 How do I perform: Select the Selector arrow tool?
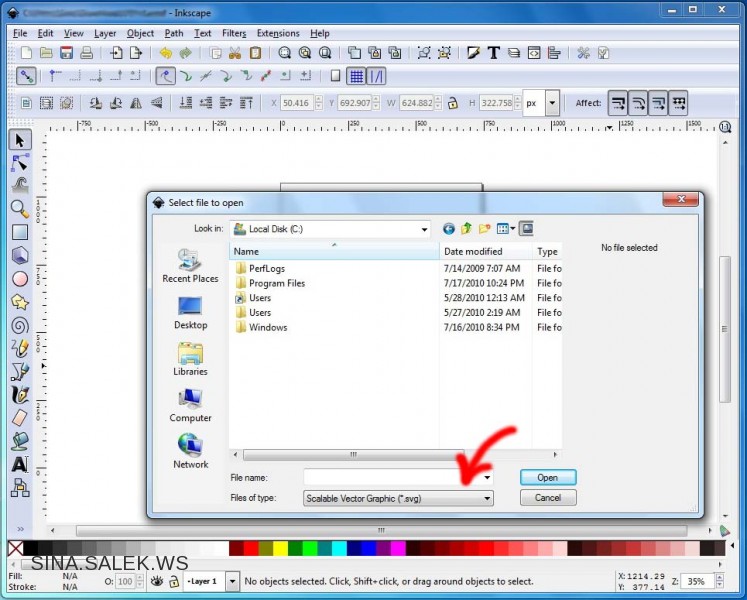coord(20,141)
